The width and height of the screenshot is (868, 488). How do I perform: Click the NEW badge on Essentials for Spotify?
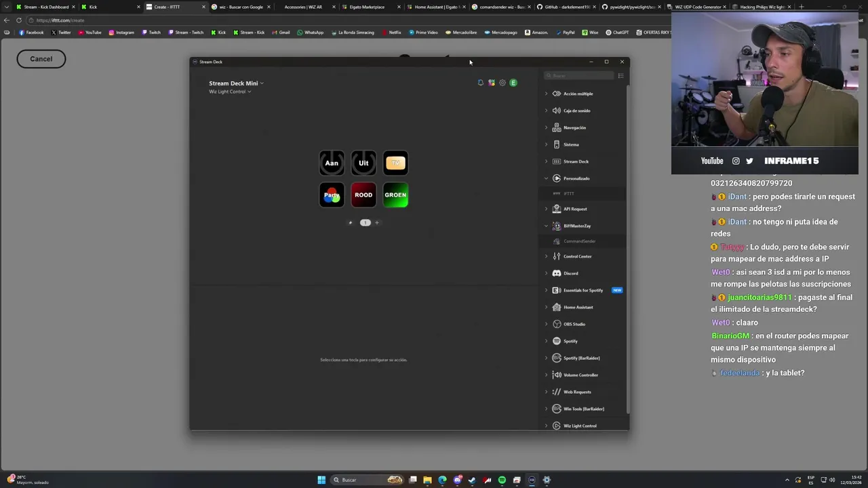[x=617, y=290]
